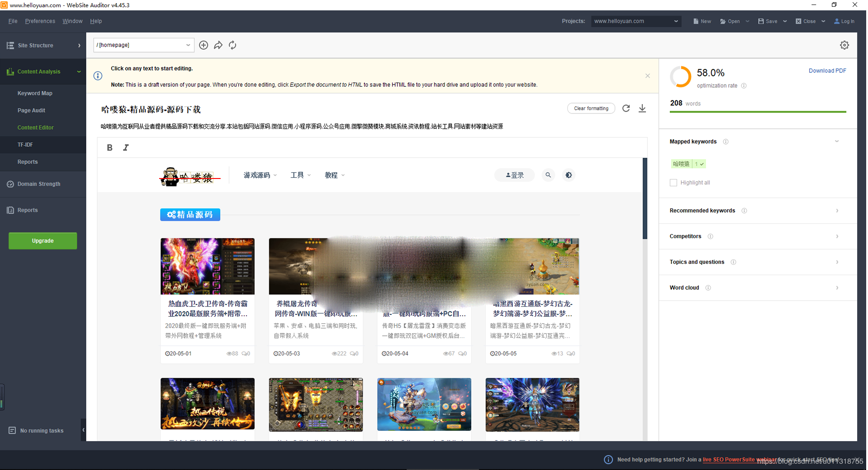The height and width of the screenshot is (470, 868).
Task: Click the Open project button
Action: (730, 21)
